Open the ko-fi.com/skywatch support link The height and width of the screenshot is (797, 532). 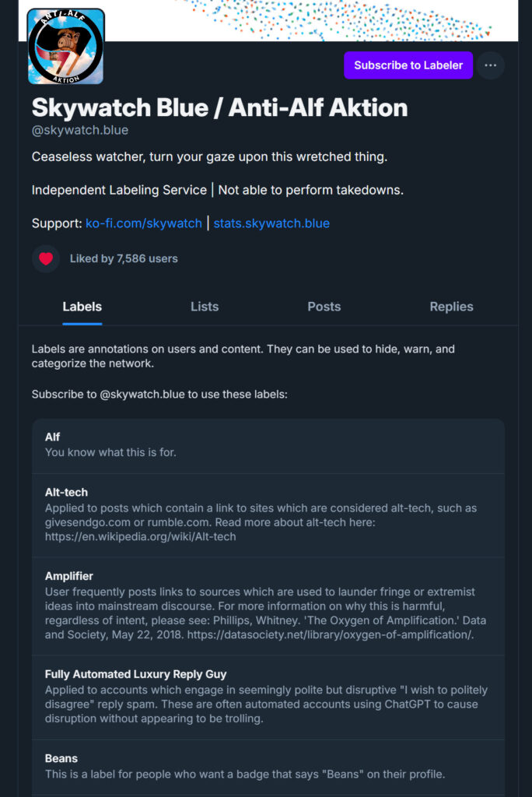pos(144,223)
